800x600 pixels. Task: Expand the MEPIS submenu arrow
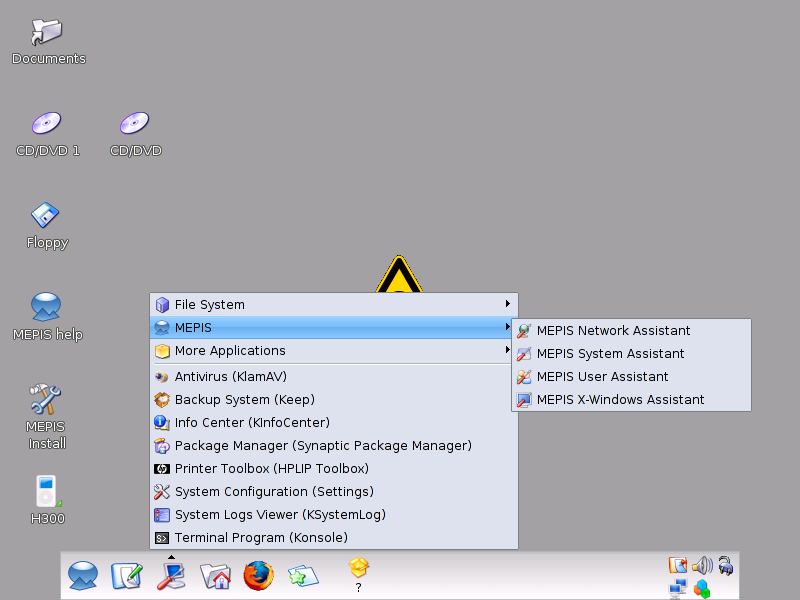tap(508, 327)
